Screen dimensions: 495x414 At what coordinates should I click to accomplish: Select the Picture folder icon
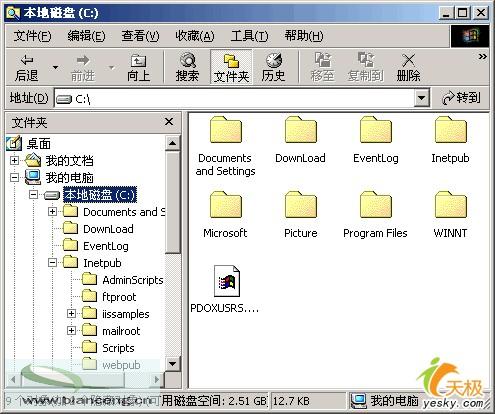tap(301, 204)
